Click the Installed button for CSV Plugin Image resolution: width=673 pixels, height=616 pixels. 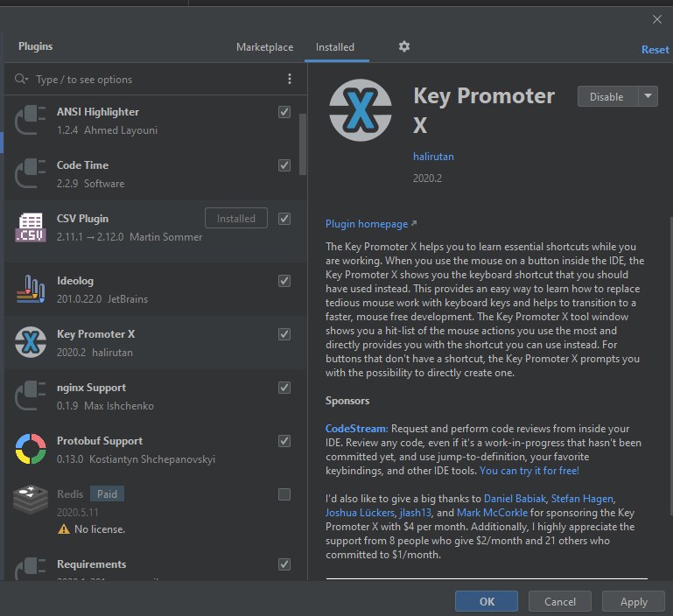pos(236,218)
